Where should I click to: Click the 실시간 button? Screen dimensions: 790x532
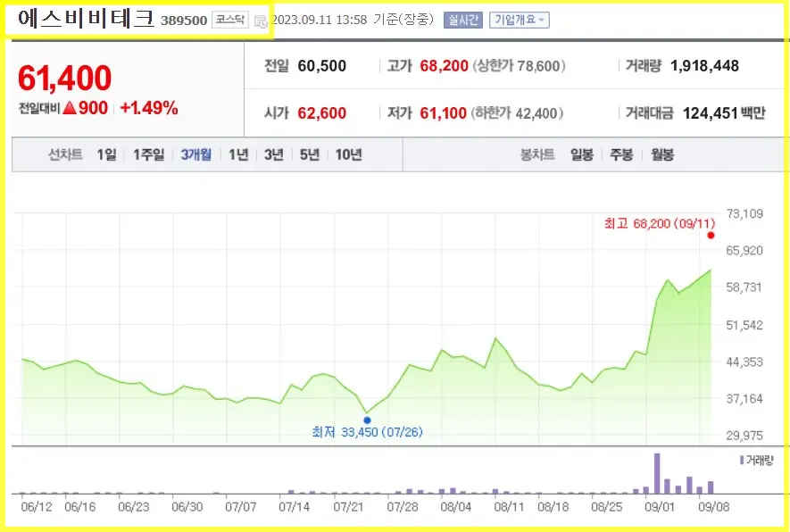[462, 19]
